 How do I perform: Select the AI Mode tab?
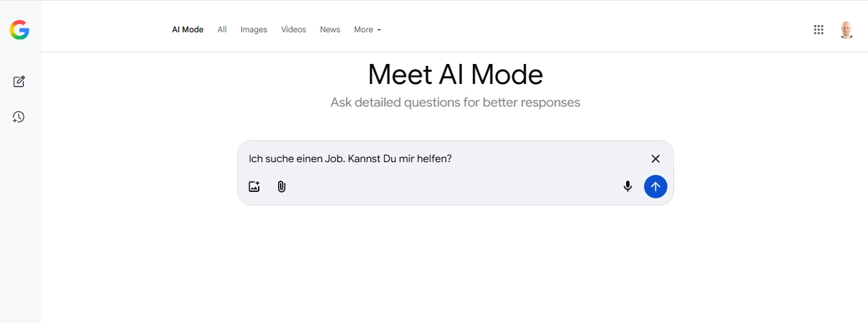click(x=188, y=30)
